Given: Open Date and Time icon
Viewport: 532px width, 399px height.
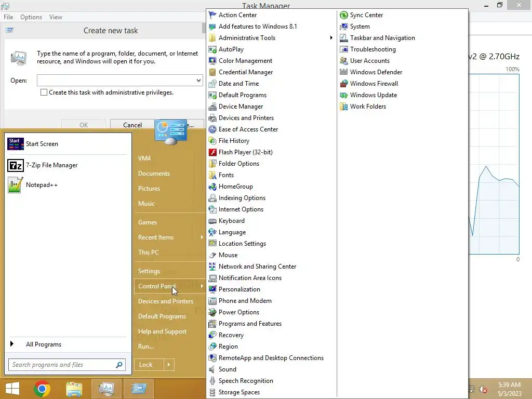Looking at the screenshot, I should click(x=212, y=84).
